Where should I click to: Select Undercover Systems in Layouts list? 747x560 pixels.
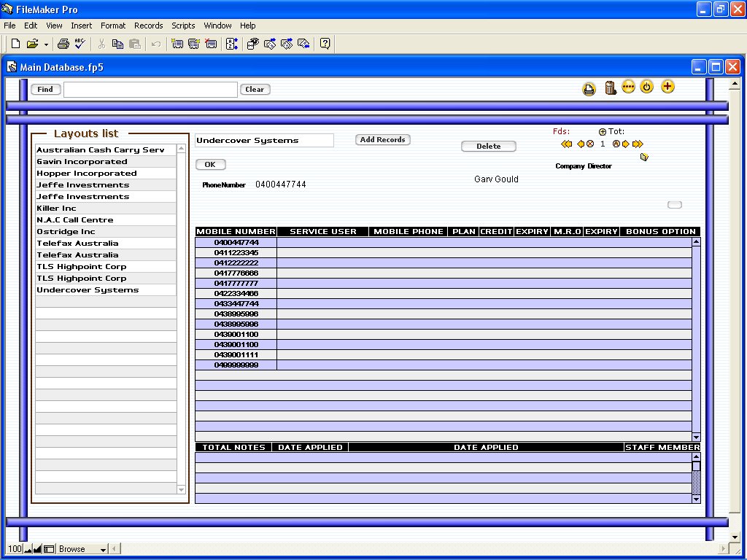(x=106, y=290)
